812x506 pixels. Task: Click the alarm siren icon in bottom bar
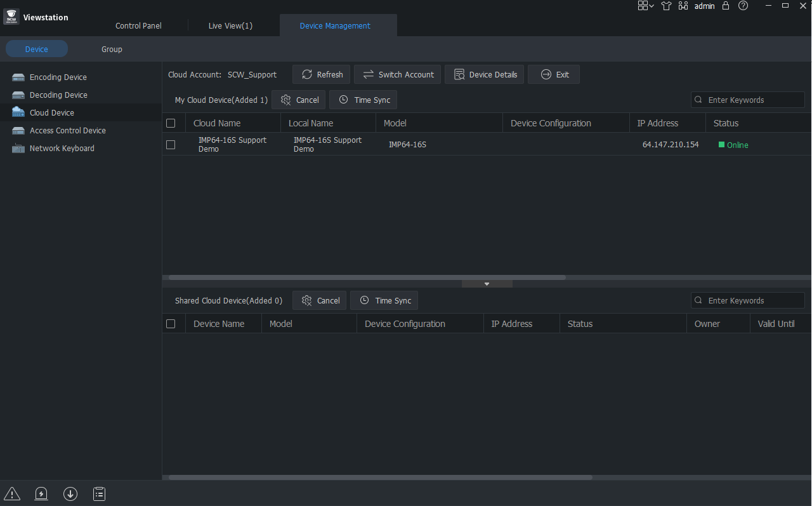[x=41, y=493]
